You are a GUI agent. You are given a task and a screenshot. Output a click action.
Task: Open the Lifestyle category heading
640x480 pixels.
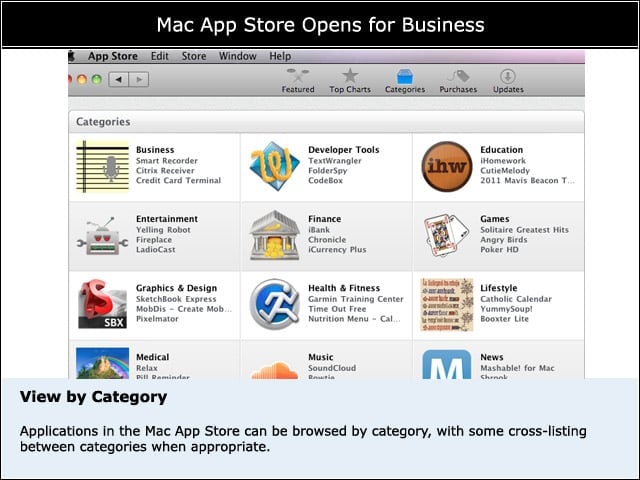click(x=499, y=288)
